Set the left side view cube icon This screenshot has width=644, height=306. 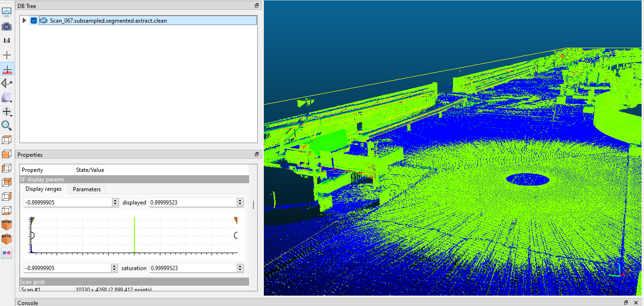pos(7,168)
